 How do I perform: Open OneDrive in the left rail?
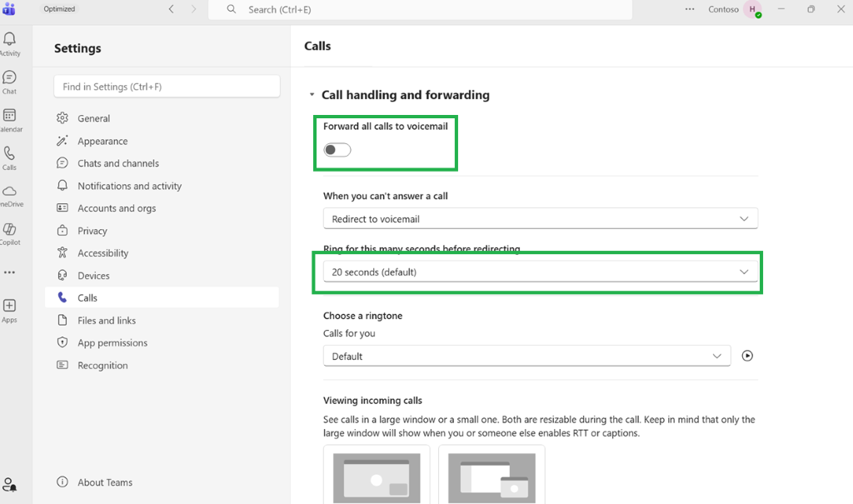[10, 196]
